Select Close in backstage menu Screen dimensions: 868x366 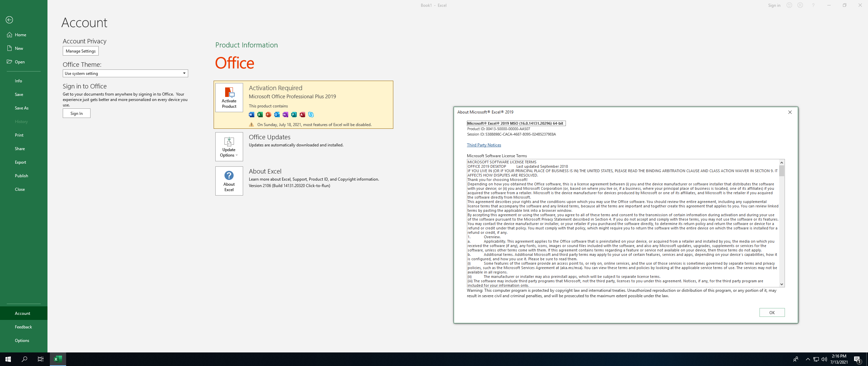click(24, 189)
